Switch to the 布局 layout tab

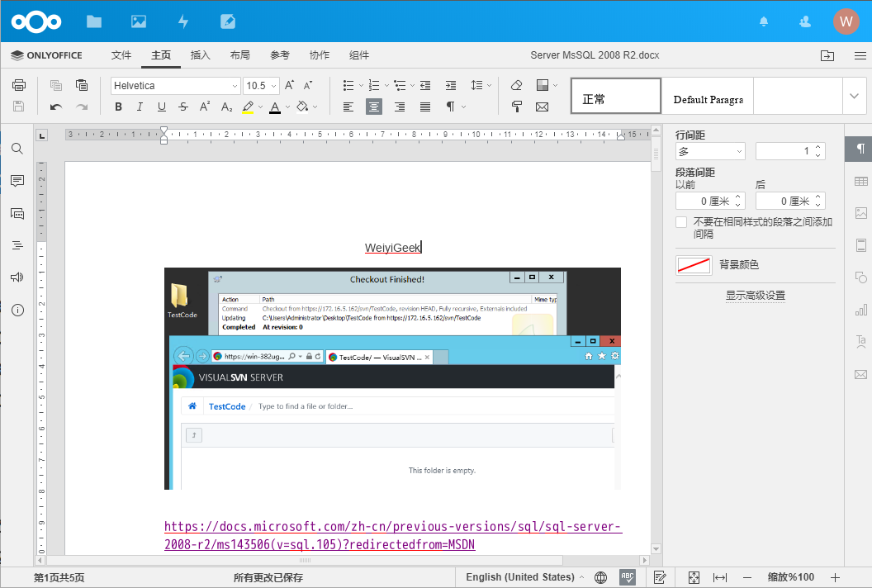coord(239,55)
